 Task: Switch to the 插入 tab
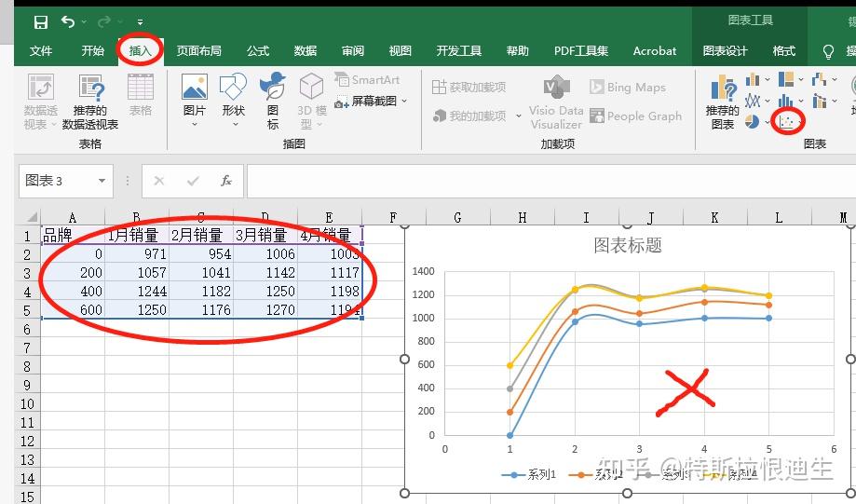click(140, 51)
